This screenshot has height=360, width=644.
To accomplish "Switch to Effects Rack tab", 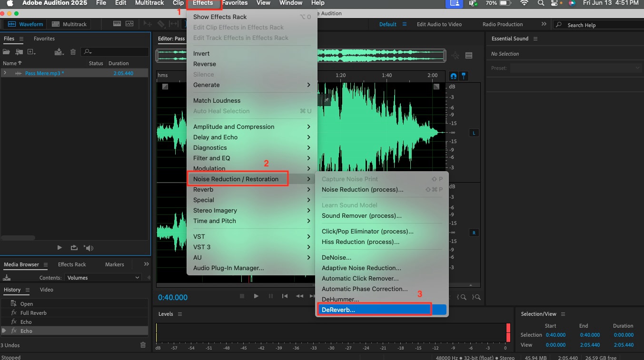I will [x=72, y=264].
